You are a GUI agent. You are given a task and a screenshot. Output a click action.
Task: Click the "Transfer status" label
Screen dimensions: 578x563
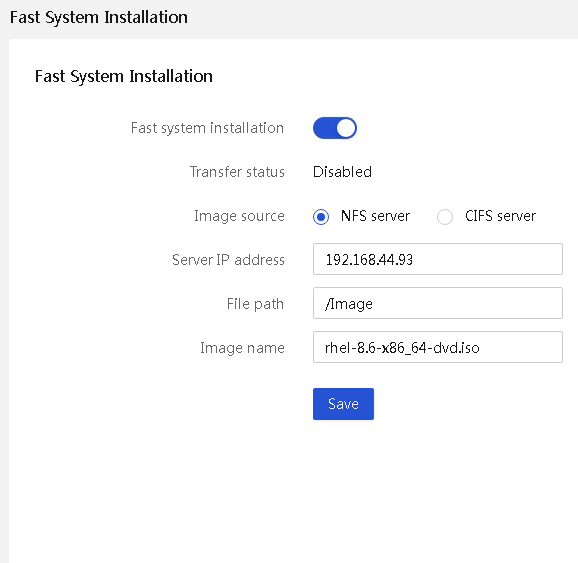(x=237, y=172)
